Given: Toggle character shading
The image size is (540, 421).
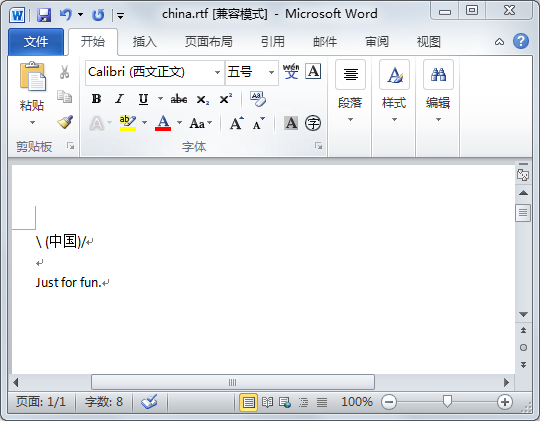Looking at the screenshot, I should tap(291, 123).
